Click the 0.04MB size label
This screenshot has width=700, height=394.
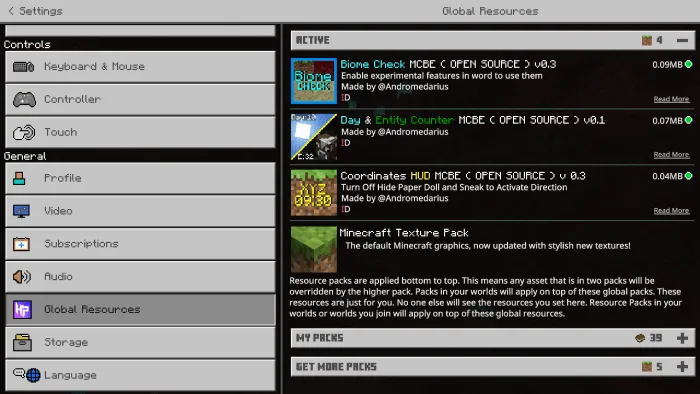pyautogui.click(x=667, y=176)
